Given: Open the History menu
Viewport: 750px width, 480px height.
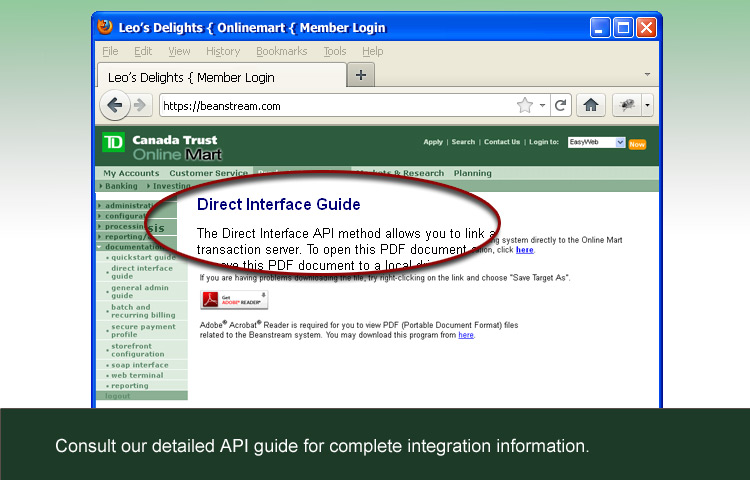Looking at the screenshot, I should (x=223, y=51).
